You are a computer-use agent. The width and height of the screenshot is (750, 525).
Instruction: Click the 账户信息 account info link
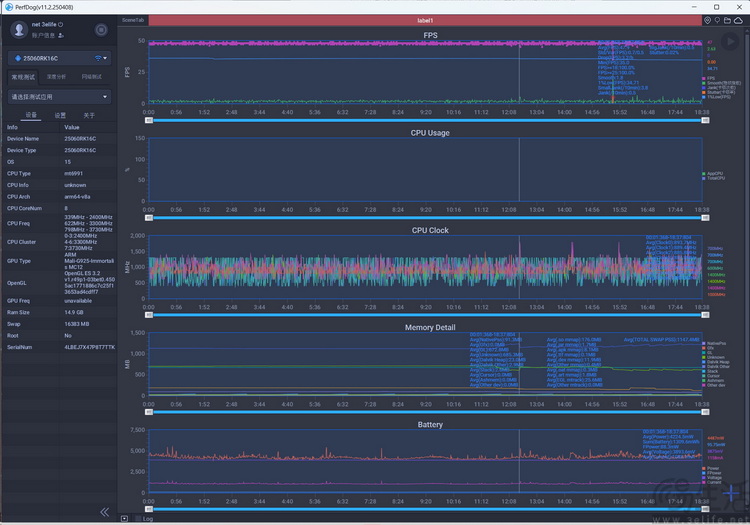[44, 35]
